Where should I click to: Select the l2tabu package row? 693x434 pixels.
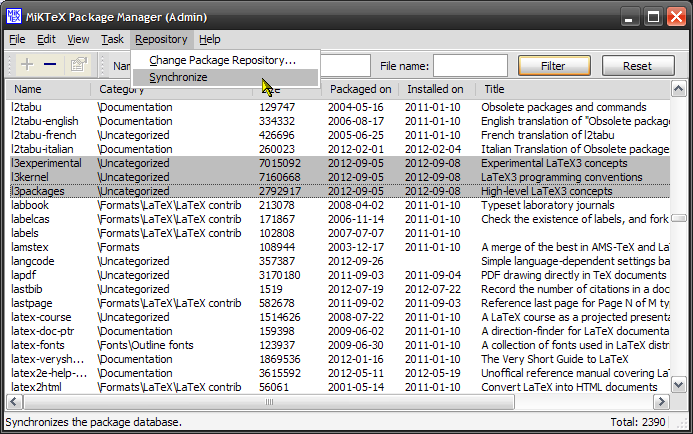coord(338,107)
